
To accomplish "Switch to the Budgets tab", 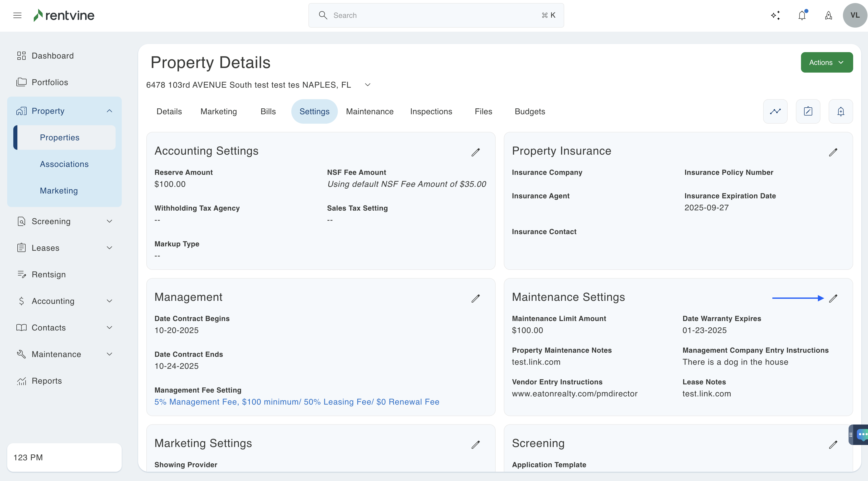I will 530,111.
